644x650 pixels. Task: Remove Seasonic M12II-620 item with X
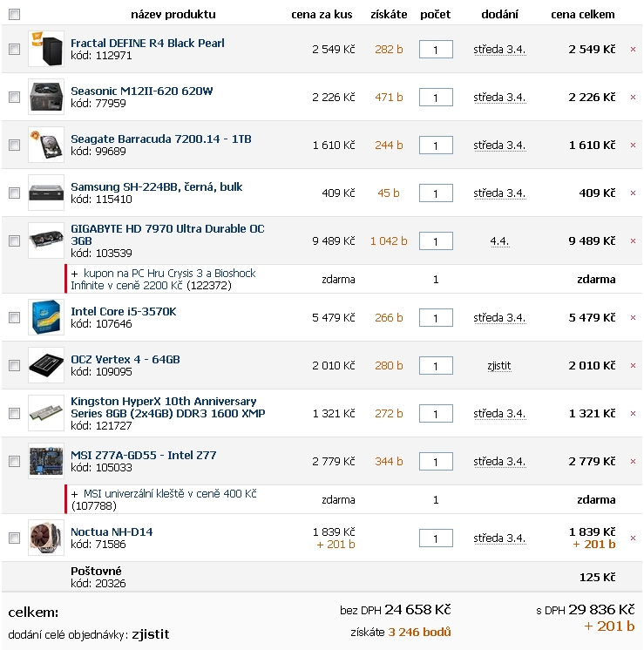point(633,97)
